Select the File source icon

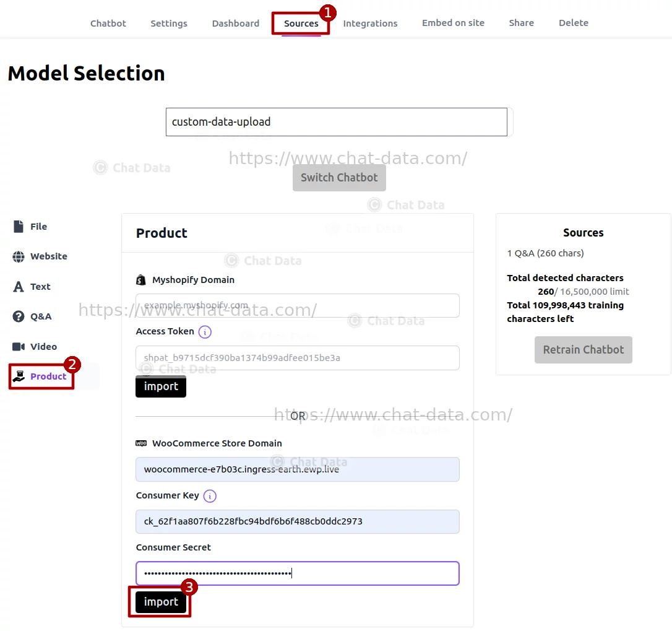point(19,227)
